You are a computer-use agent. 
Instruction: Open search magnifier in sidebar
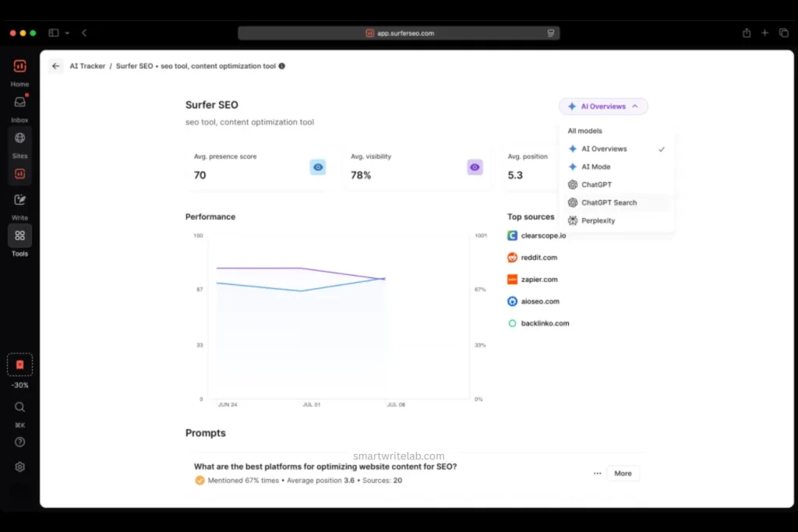pyautogui.click(x=19, y=407)
